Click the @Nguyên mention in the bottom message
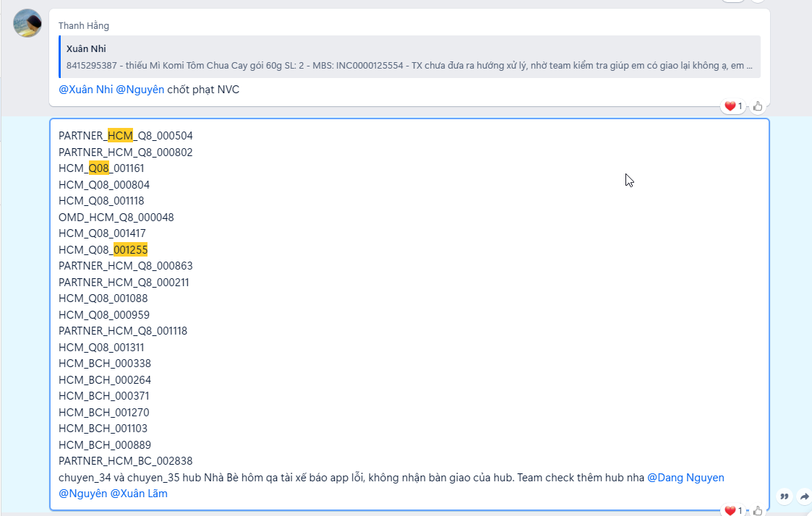Image resolution: width=812 pixels, height=516 pixels. click(x=83, y=494)
